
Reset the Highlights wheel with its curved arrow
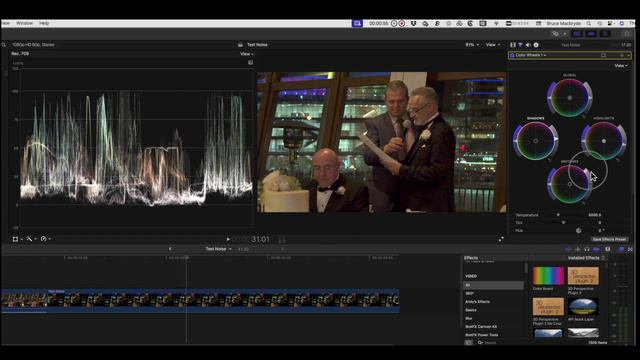(x=618, y=160)
